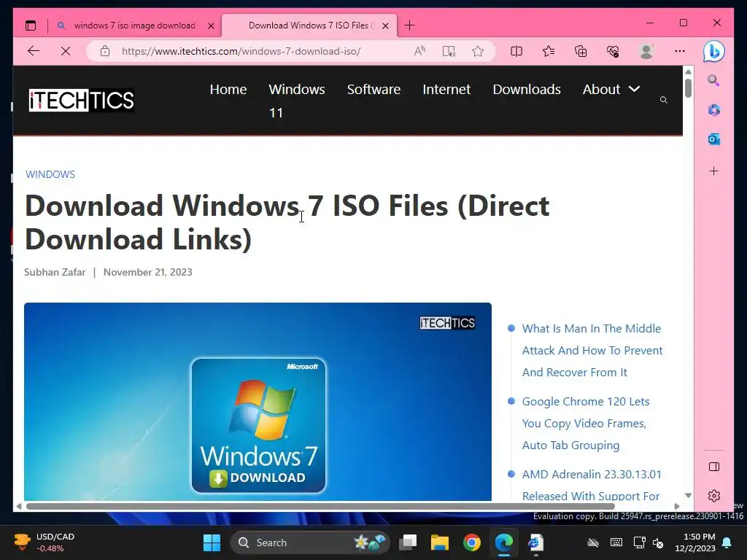Viewport: 747px width, 560px height.
Task: Open the Windows 11 menu item
Action: tap(296, 101)
